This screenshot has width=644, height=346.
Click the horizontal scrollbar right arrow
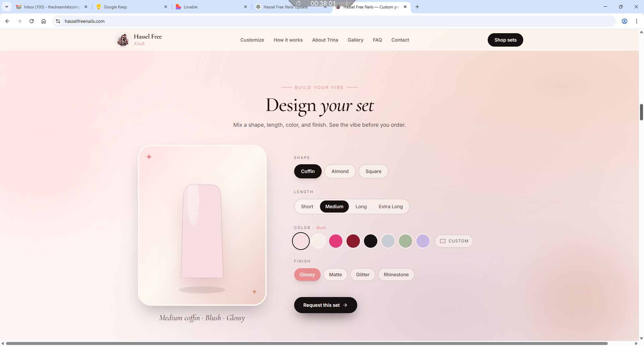(636, 343)
